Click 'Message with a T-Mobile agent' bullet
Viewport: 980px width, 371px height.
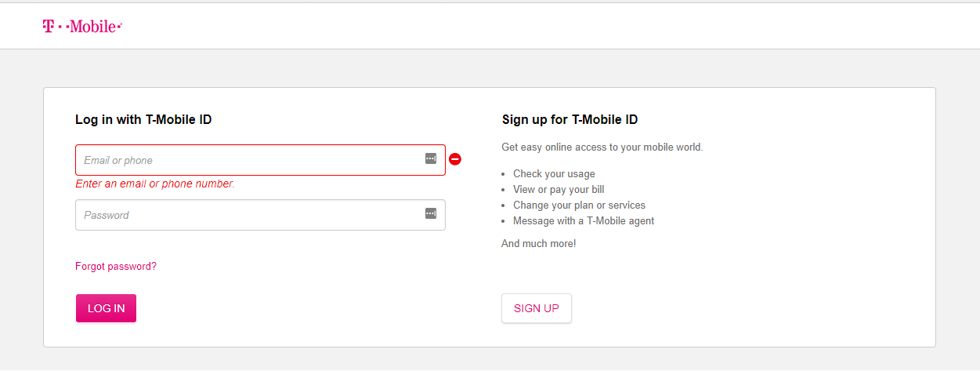[x=584, y=221]
